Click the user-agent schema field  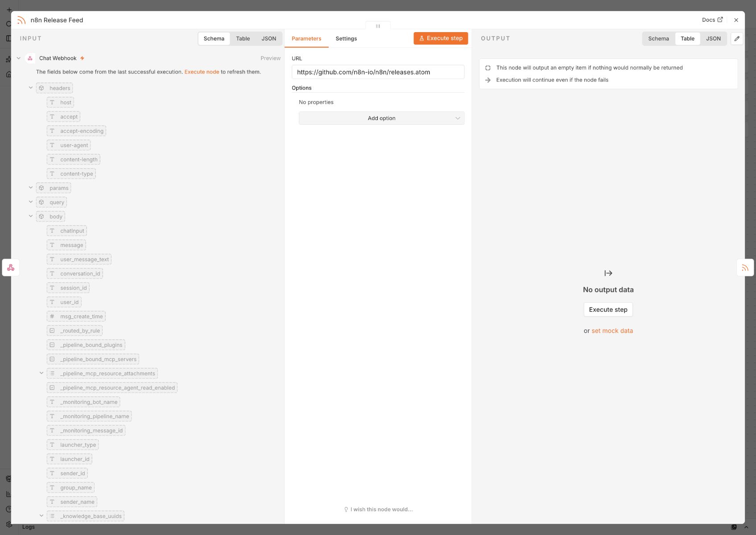coord(69,145)
